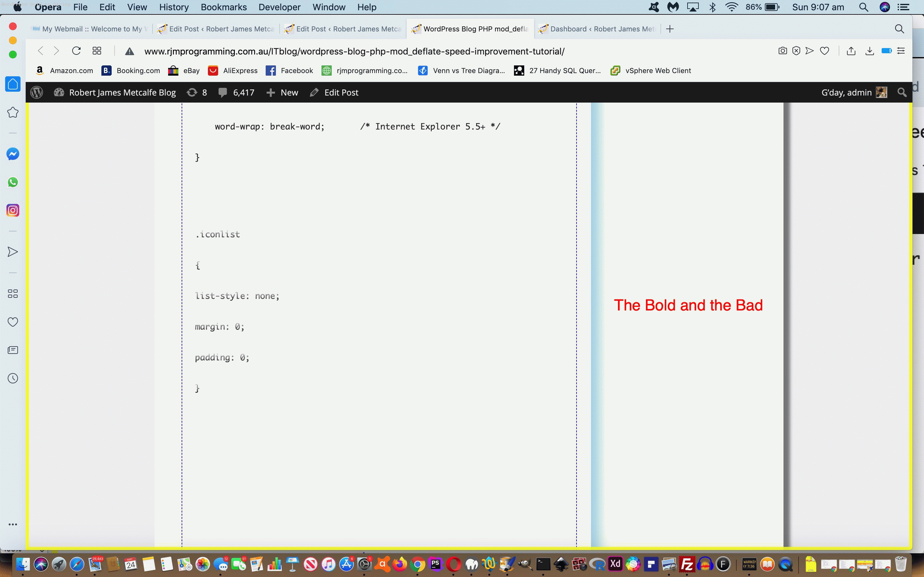Viewport: 924px width, 577px height.
Task: Open the Instagram sidebar panel
Action: [x=13, y=210]
